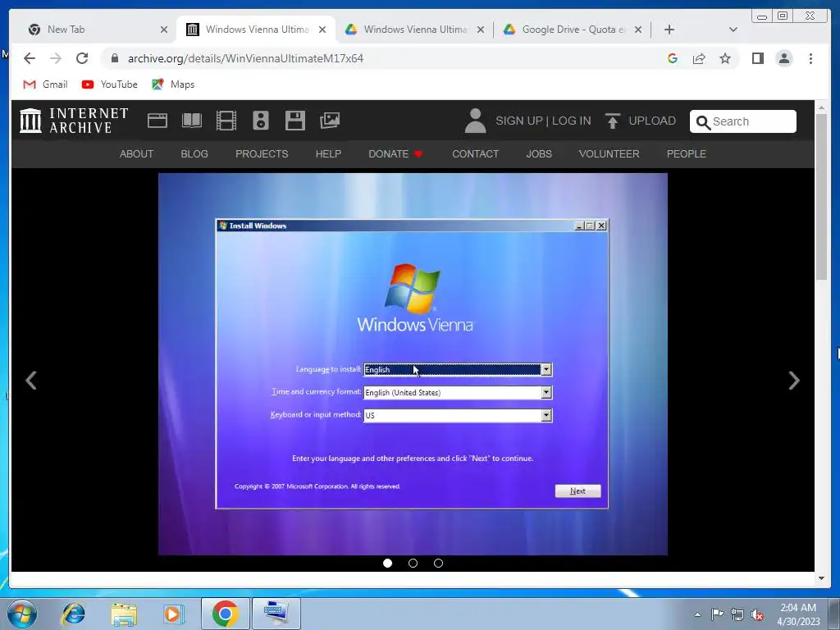The height and width of the screenshot is (630, 840).
Task: Close the New Tab tab
Action: (x=164, y=30)
